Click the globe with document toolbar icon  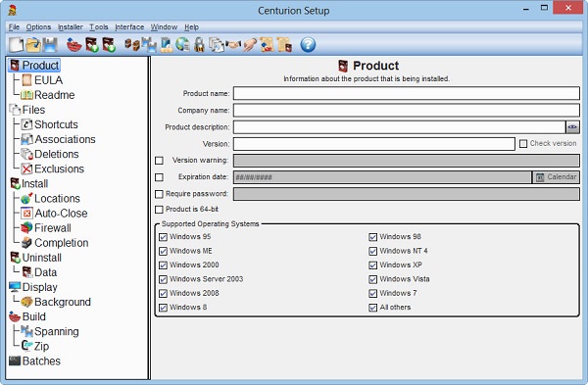pos(182,45)
